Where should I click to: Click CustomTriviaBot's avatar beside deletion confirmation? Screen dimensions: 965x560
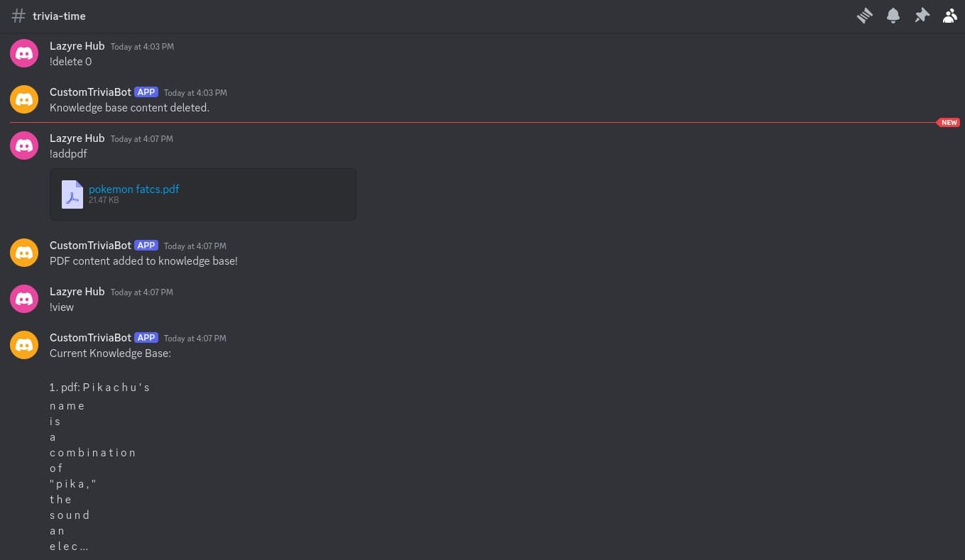point(24,99)
